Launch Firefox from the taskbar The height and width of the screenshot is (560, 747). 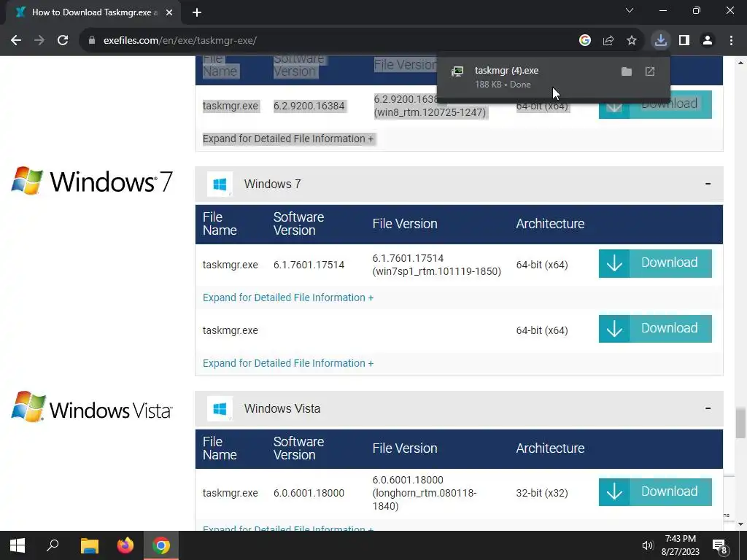[x=125, y=545]
